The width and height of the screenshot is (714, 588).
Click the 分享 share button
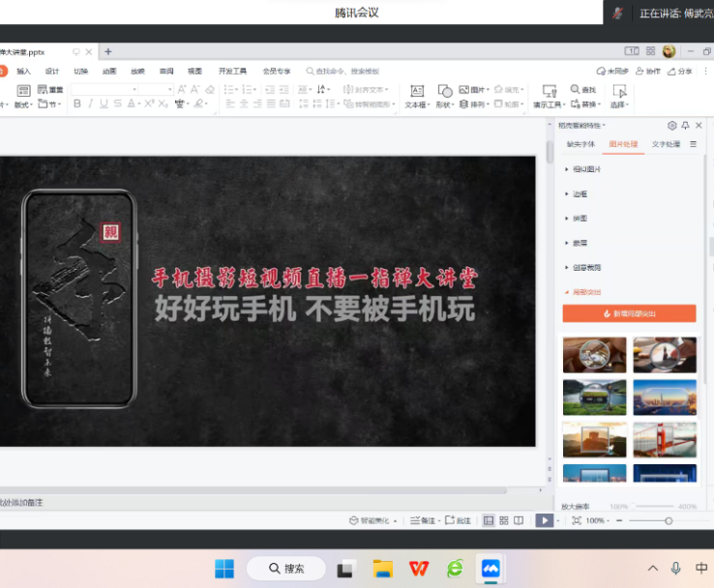681,71
